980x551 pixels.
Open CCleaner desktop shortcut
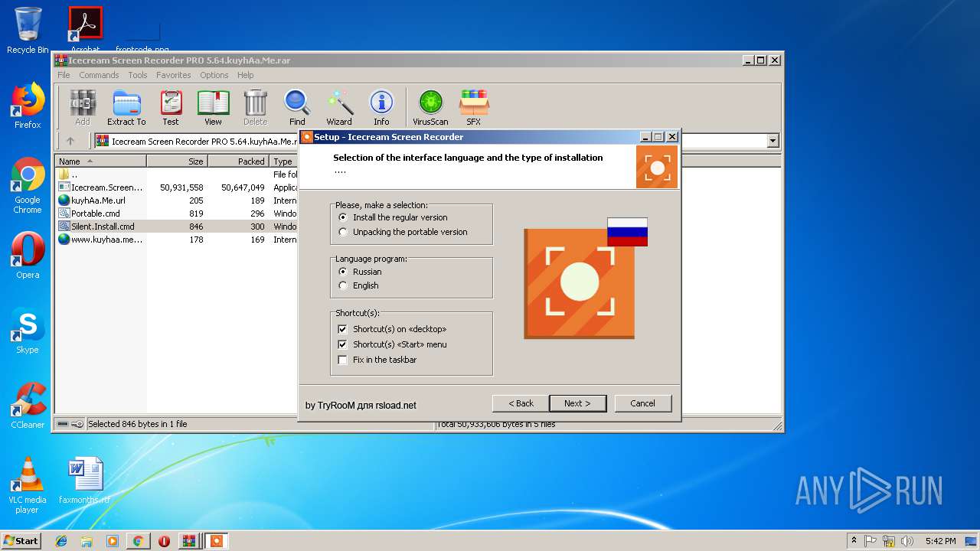28,406
